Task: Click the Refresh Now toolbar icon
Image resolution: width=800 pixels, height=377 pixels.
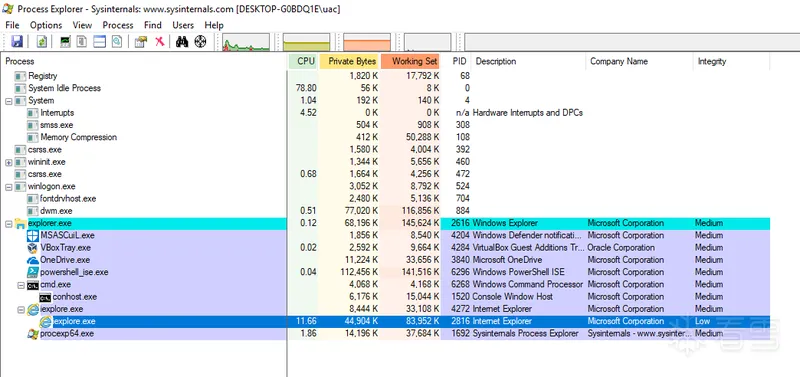Action: tap(42, 42)
